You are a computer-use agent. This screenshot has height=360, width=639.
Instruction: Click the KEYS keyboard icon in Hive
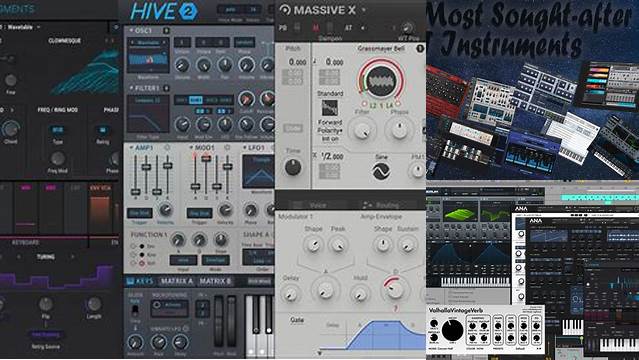tap(130, 281)
